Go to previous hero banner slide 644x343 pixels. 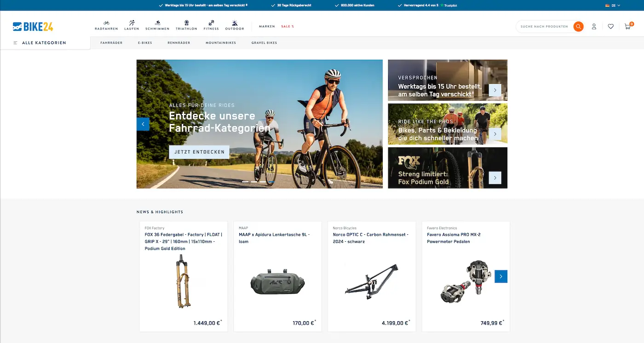[143, 124]
